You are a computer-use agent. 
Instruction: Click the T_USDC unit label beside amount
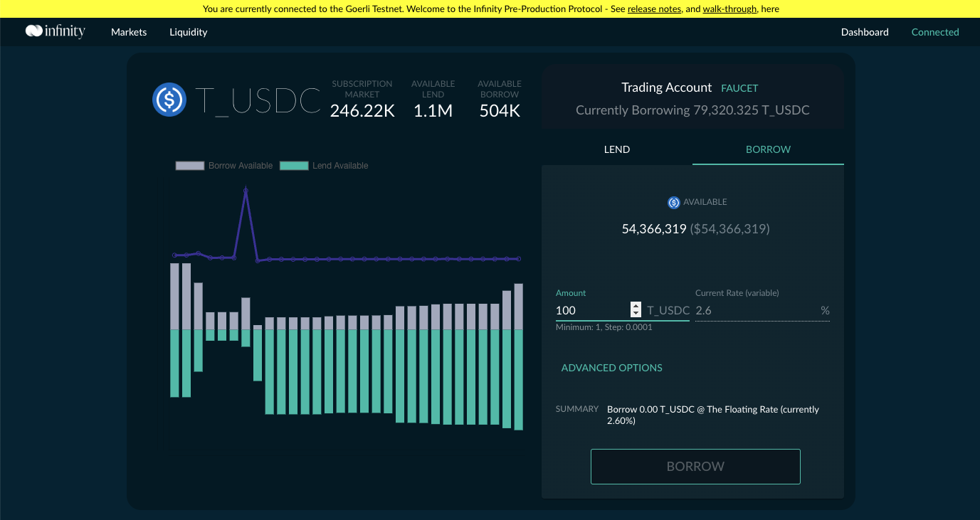tap(668, 311)
